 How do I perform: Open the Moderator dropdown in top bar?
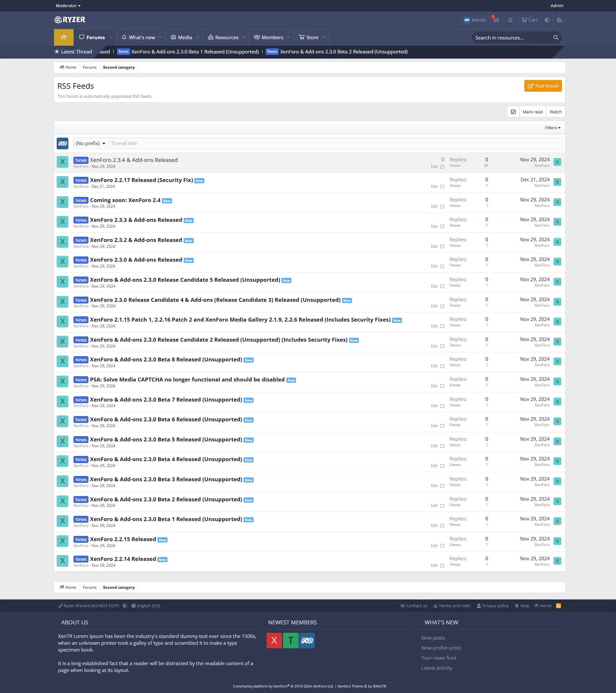point(68,6)
